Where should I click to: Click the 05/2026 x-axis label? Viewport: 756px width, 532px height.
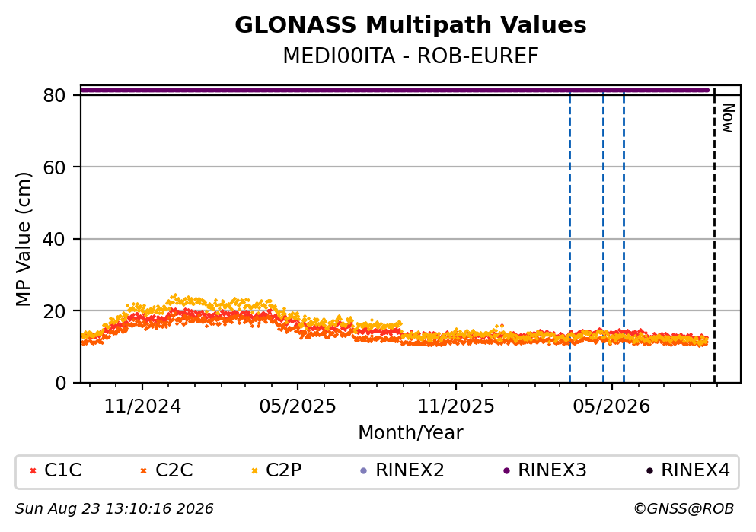click(611, 406)
